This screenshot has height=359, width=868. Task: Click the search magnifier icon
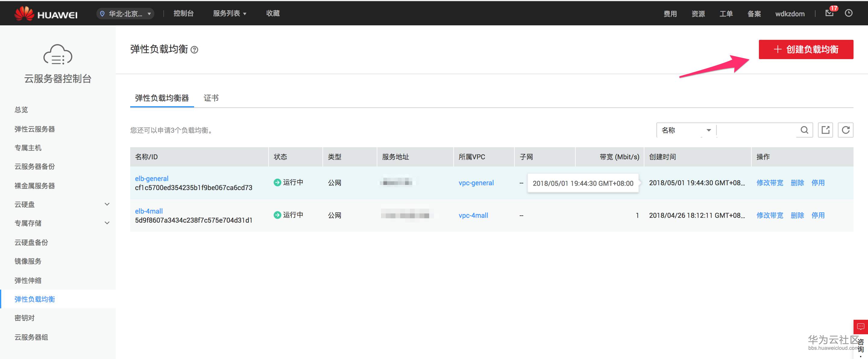pyautogui.click(x=804, y=130)
